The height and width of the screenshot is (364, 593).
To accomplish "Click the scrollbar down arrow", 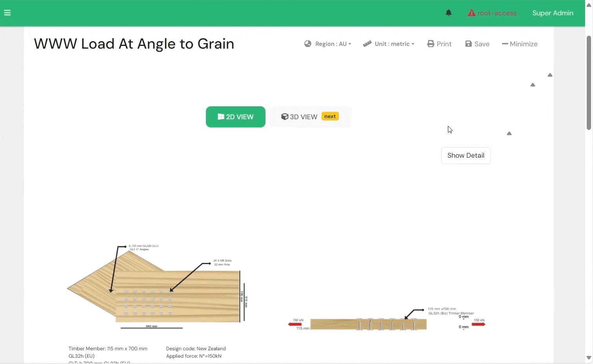I will (x=589, y=358).
